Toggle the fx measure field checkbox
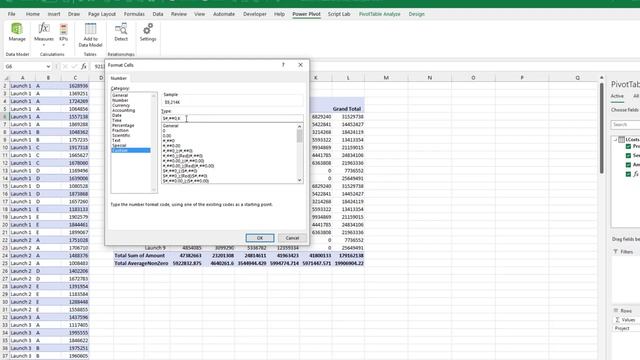 [x=628, y=174]
